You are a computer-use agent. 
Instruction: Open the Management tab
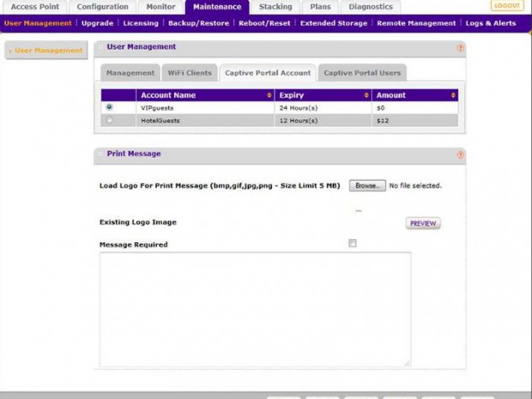pyautogui.click(x=130, y=73)
